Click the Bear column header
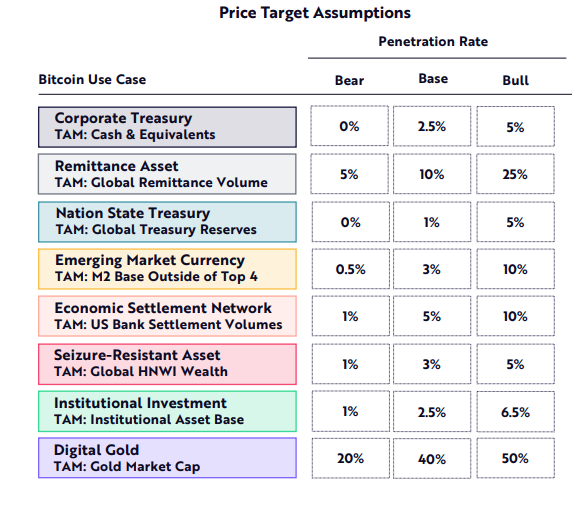 [349, 80]
